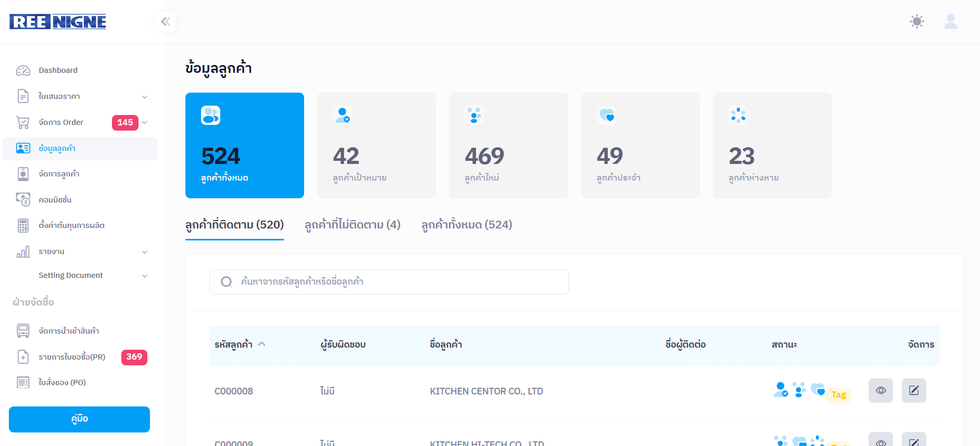Collapse sidebar with double-chevron button
The width and height of the screenshot is (980, 446).
tap(166, 21)
